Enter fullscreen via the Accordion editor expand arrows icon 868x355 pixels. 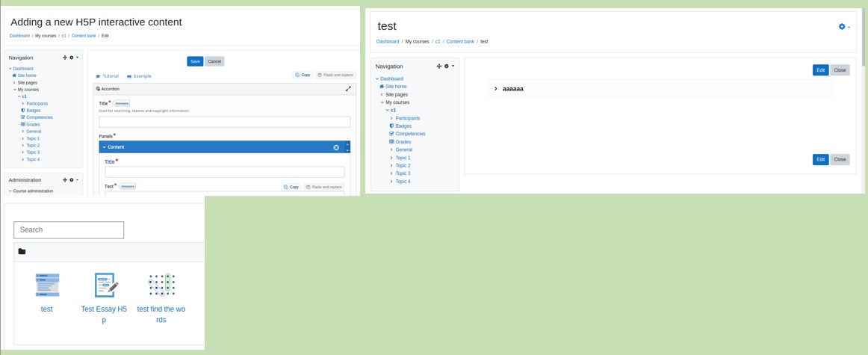click(x=348, y=89)
